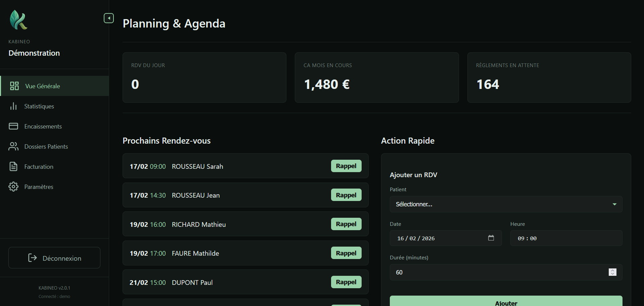Screen dimensions: 644x306
Task: Open Paramètres via the gear icon
Action: [x=13, y=187]
